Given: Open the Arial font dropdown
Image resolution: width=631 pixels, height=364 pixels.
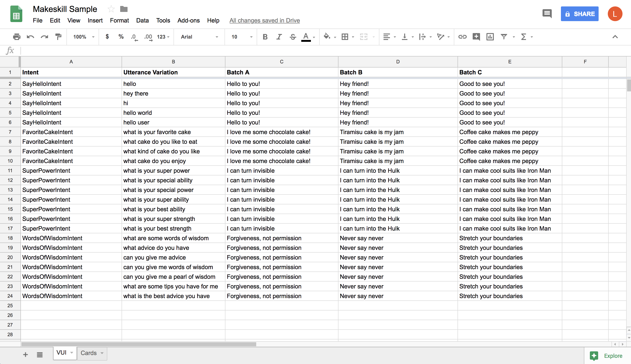Looking at the screenshot, I should (199, 37).
